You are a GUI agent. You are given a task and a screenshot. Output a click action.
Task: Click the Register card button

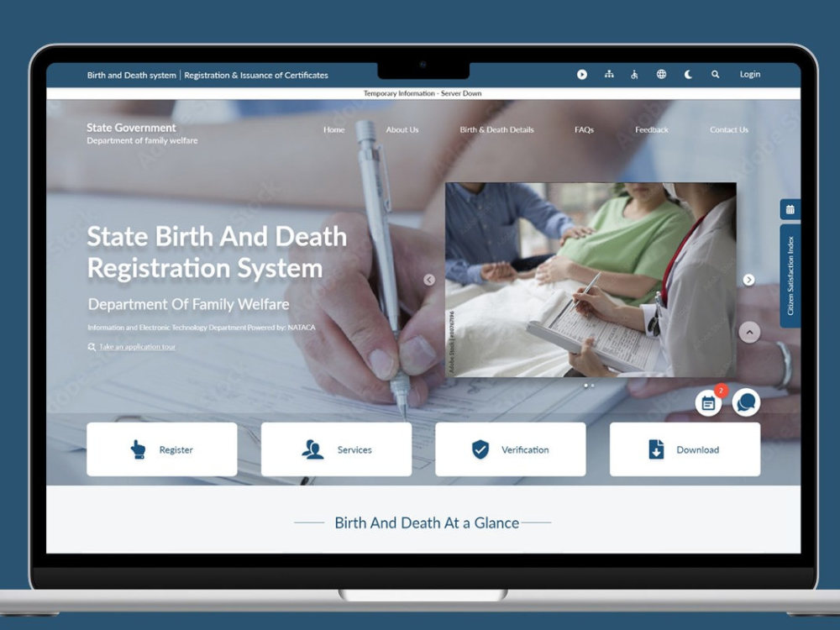(162, 449)
